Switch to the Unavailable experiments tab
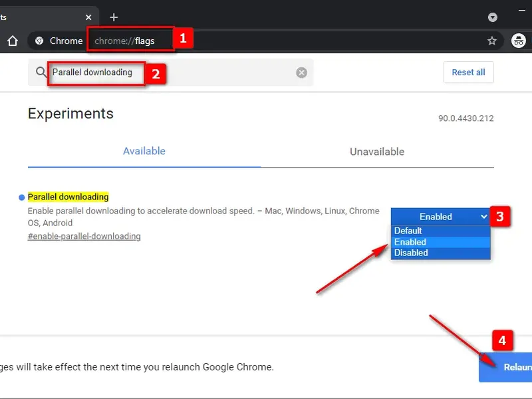 (x=377, y=152)
